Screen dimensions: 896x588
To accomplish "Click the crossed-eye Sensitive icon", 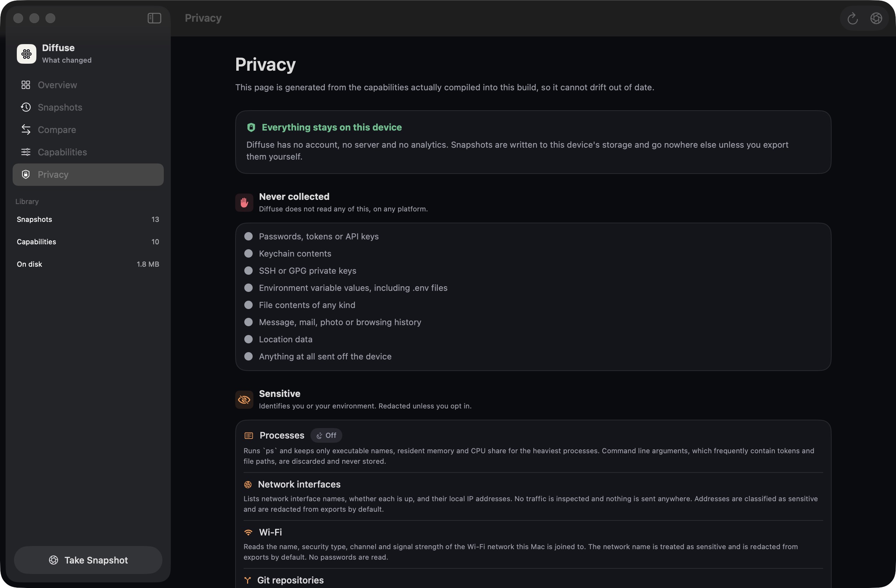I will [244, 400].
